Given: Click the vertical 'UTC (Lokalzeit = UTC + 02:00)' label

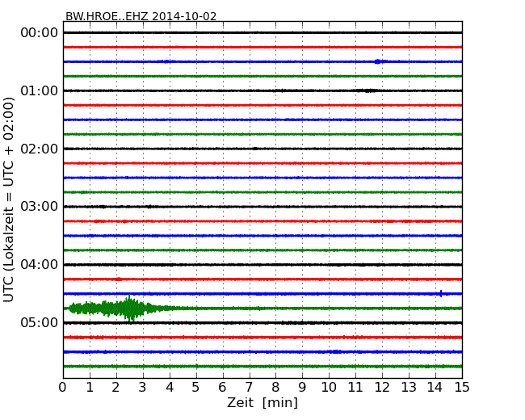Looking at the screenshot, I should (9, 199).
